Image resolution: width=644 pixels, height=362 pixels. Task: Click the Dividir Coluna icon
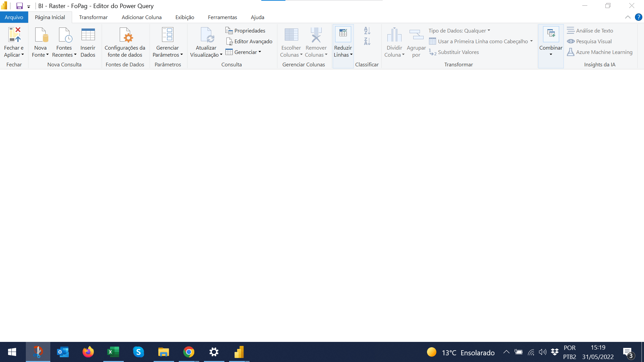[x=394, y=35]
